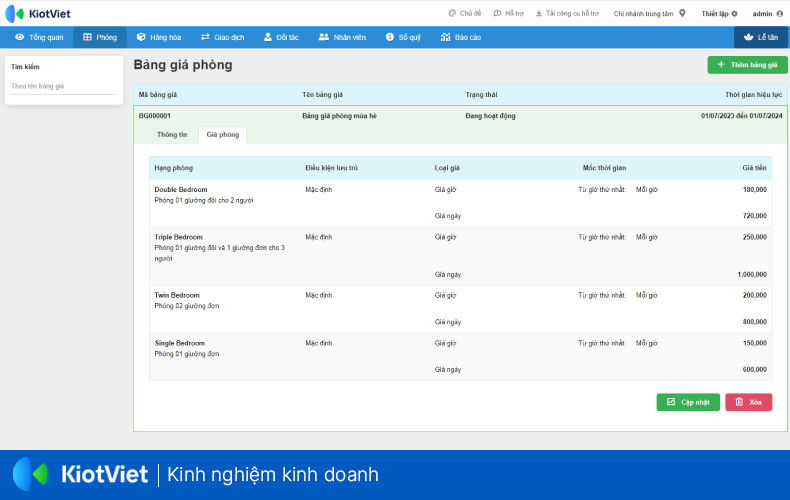Image resolution: width=790 pixels, height=500 pixels.
Task: Click the Đang hoạt động status
Action: (x=490, y=116)
